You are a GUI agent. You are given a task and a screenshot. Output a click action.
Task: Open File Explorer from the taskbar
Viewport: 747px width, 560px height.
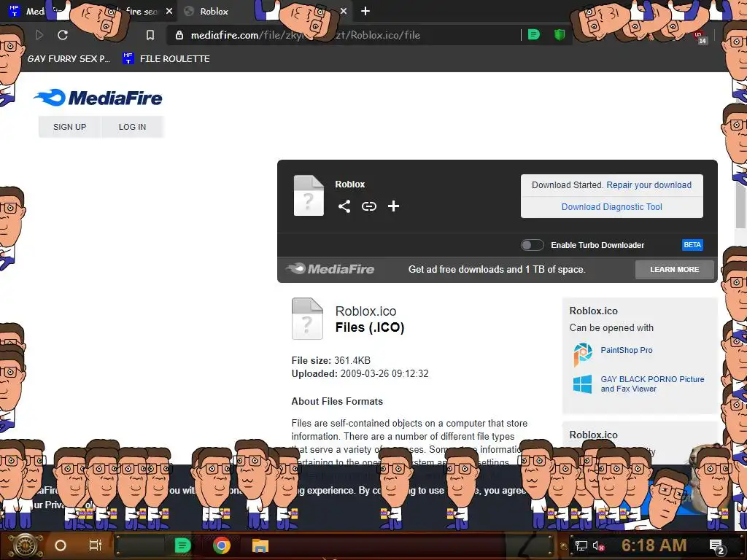click(260, 545)
